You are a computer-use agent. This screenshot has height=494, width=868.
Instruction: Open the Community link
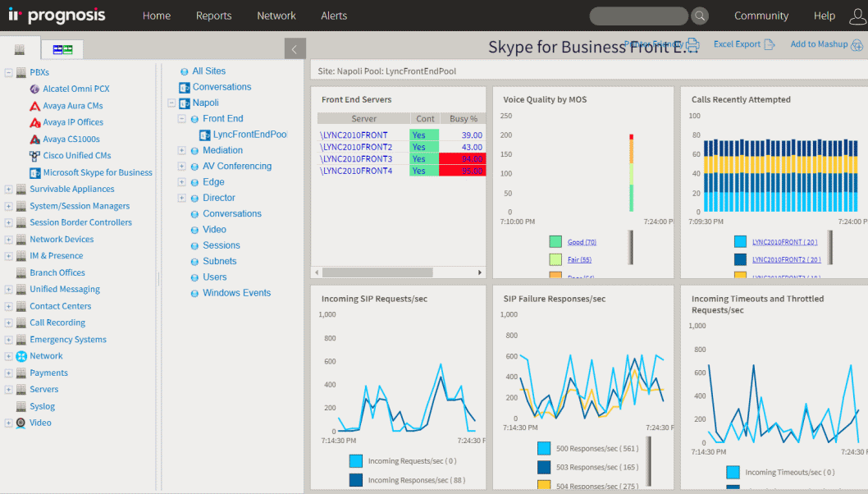761,16
